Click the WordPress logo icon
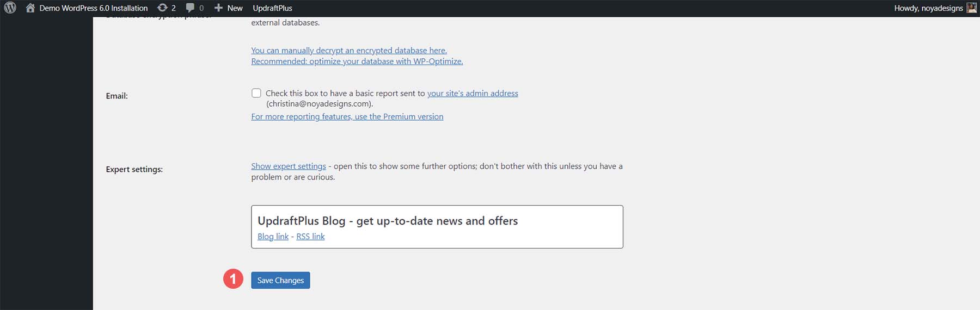Screen dimensions: 980x310 click(10, 8)
